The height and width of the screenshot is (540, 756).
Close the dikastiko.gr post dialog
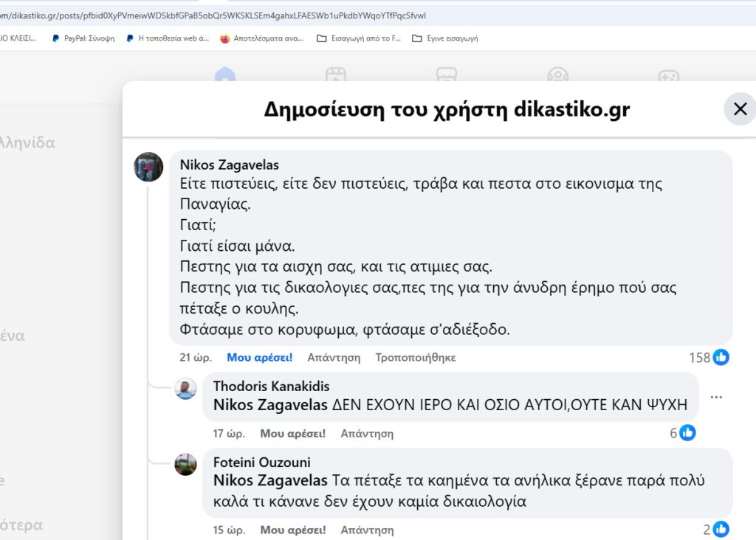[x=740, y=110]
